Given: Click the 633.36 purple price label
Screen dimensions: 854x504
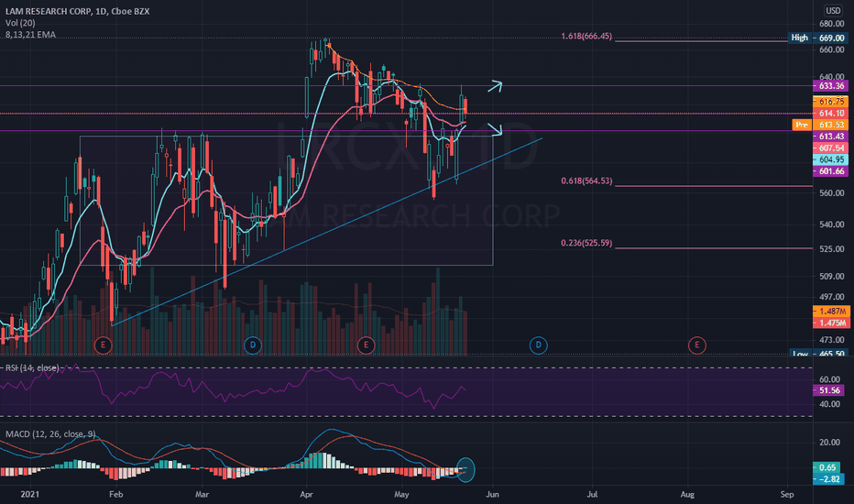Looking at the screenshot, I should pos(830,86).
